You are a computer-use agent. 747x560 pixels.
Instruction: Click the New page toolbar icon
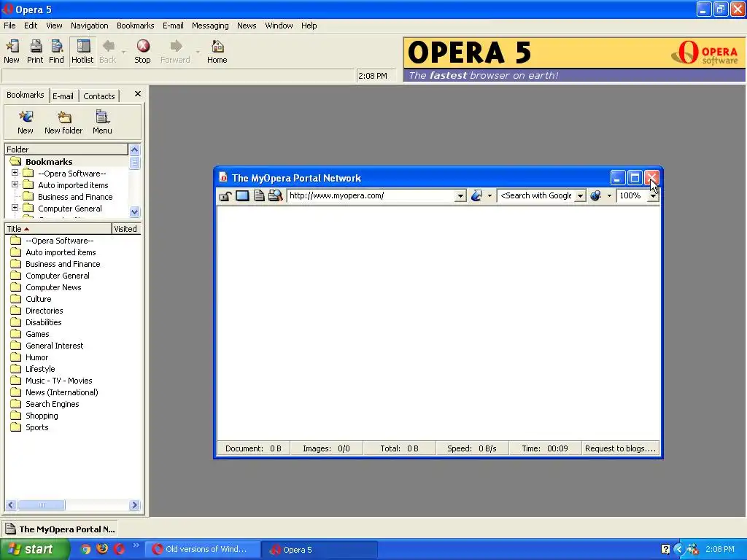(x=12, y=51)
